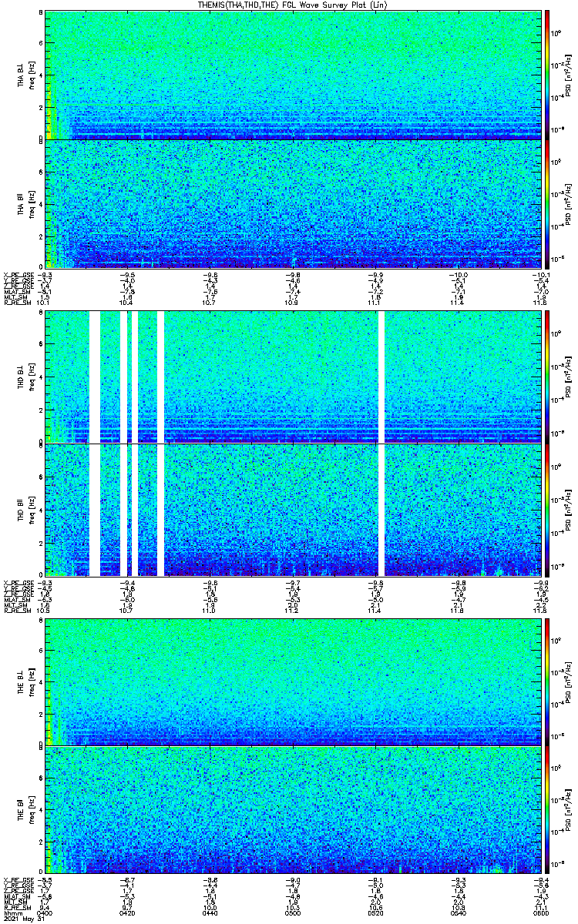578x924 pixels.
Task: Click the 'R_RE_SM' row label under the THD panels
Action: [x=16, y=612]
